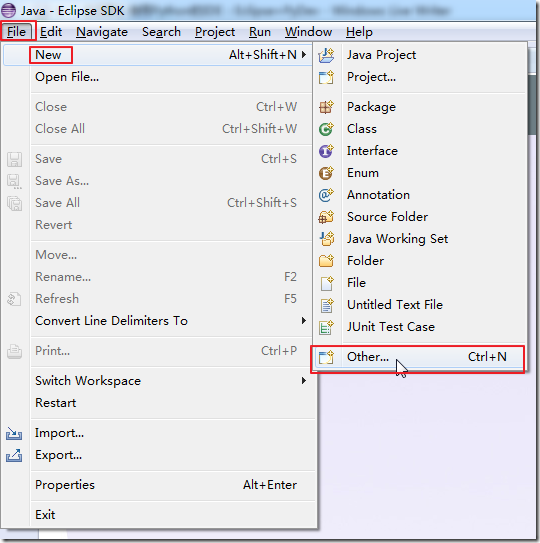Screen dimensions: 540x543
Task: Click the Save floppy disk icon
Action: 14,159
